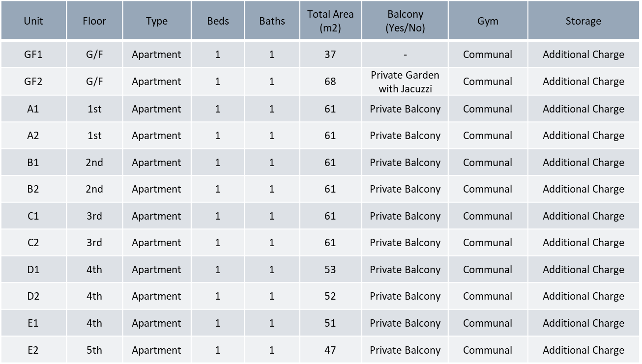Viewport: 642px width, 364px height.
Task: Click the "Additional Charge" cell in row A1
Action: (584, 109)
